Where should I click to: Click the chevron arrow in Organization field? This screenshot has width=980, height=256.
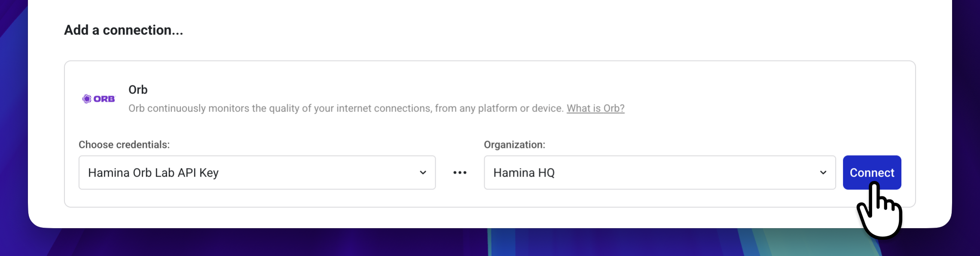823,172
